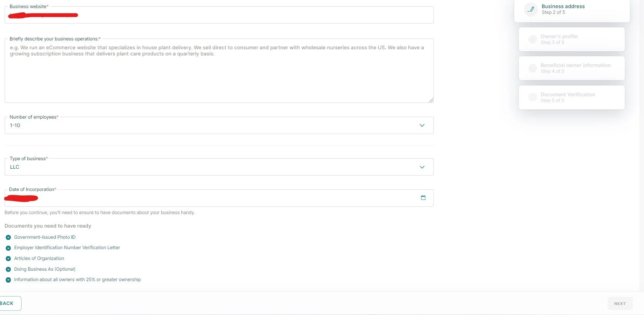Click the pencil icon beside Business address

pyautogui.click(x=531, y=9)
